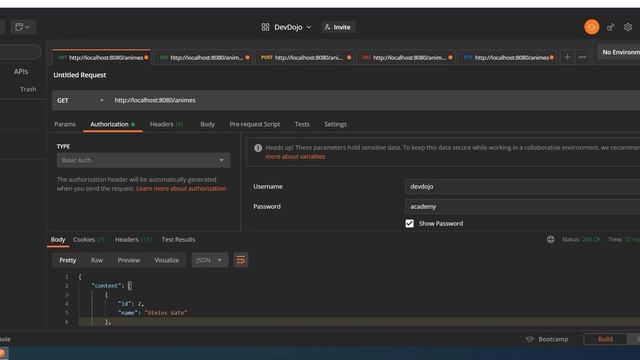Select the Preview view mode
Image resolution: width=640 pixels, height=360 pixels.
[x=129, y=260]
